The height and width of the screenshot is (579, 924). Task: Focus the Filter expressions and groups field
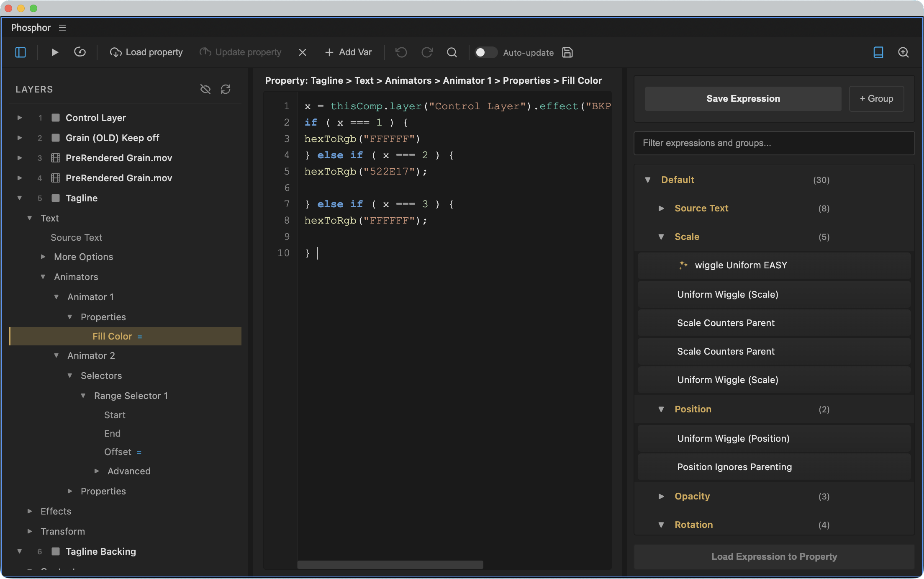tap(774, 143)
